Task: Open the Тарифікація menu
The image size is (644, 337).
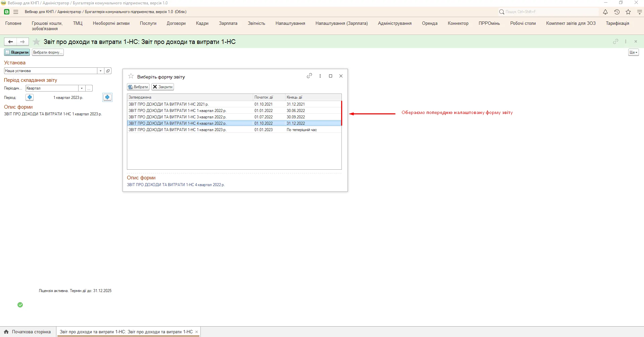Action: [x=617, y=23]
